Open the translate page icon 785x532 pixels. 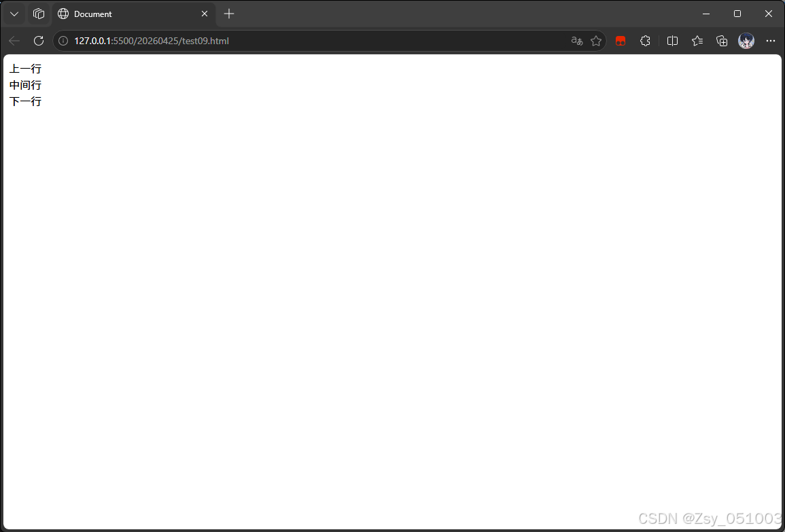click(x=577, y=41)
